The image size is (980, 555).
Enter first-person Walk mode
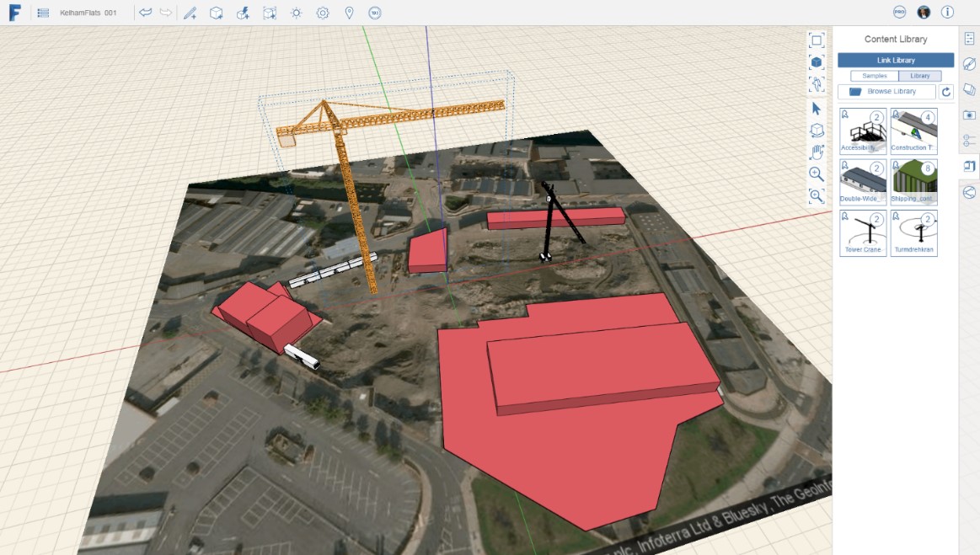pyautogui.click(x=817, y=84)
